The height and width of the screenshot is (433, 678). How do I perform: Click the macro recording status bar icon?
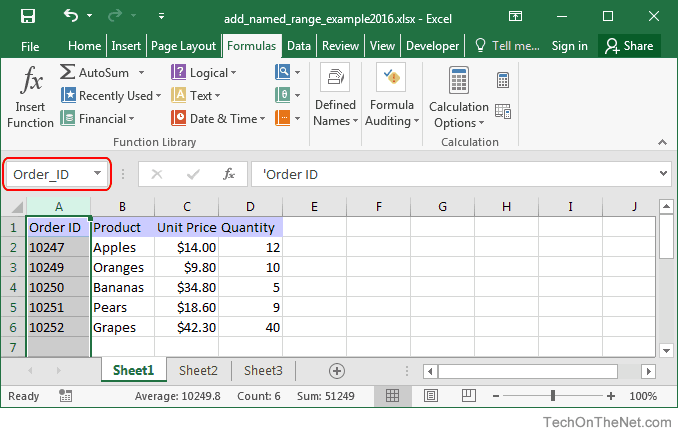(66, 395)
